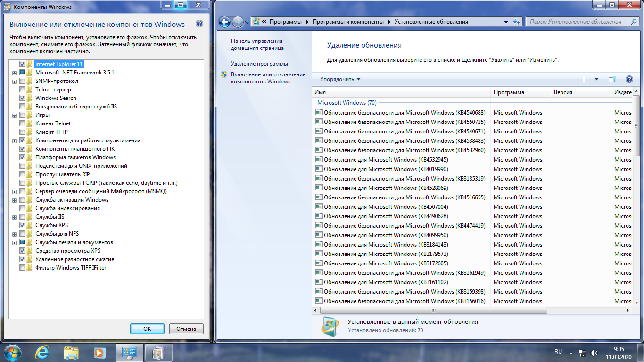Open Windows Explorer from taskbar
The width and height of the screenshot is (644, 362).
click(x=71, y=352)
